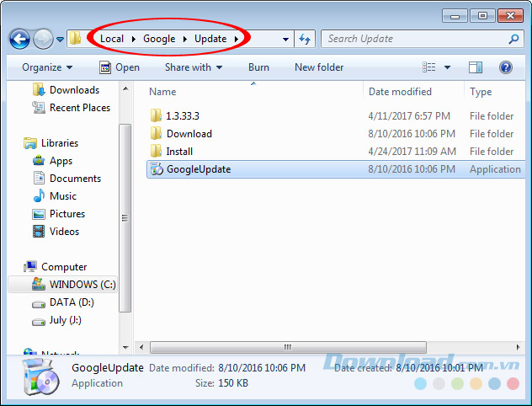This screenshot has width=532, height=406.
Task: Select WINDOWS (C:) drive in sidebar
Action: point(82,285)
